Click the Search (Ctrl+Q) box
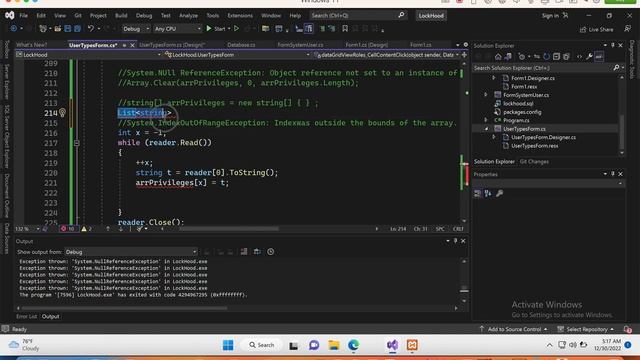This screenshot has height=360, width=640. pyautogui.click(x=358, y=16)
